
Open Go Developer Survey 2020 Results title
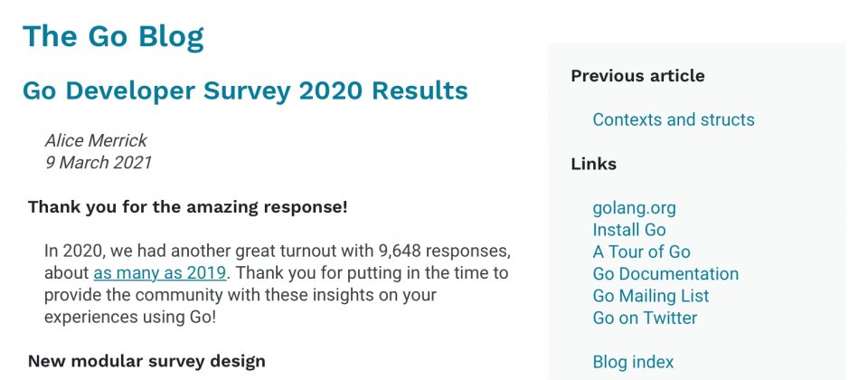tap(245, 90)
